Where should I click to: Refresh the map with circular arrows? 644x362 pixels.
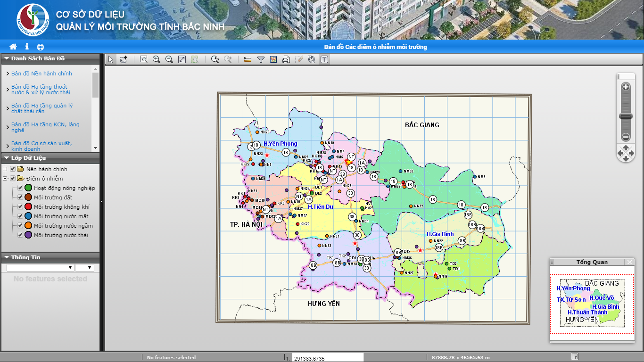point(311,59)
